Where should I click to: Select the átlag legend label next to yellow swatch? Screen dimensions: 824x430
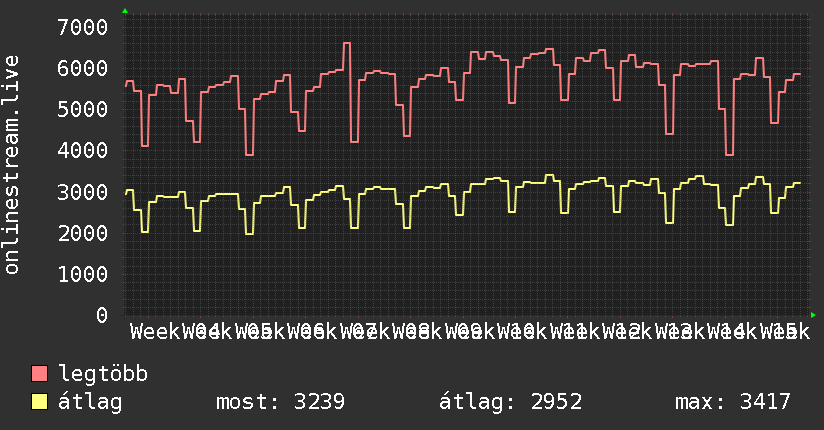[90, 402]
